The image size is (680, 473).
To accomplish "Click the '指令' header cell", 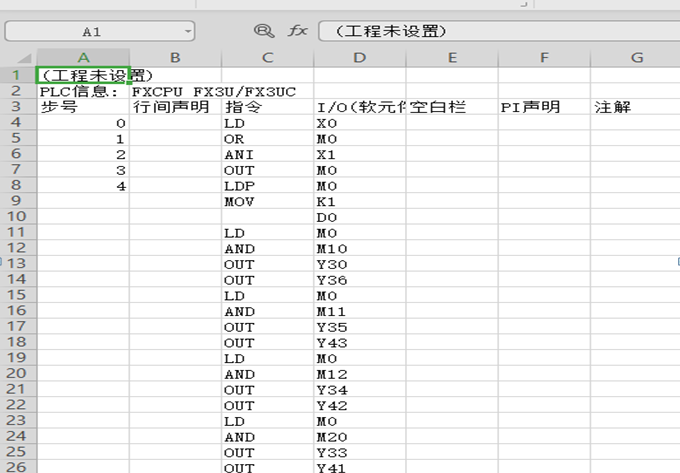I will [x=268, y=107].
